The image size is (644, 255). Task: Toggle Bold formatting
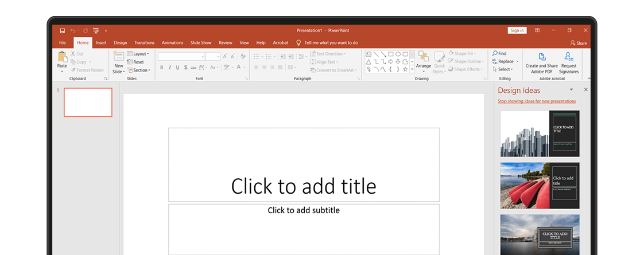(162, 68)
